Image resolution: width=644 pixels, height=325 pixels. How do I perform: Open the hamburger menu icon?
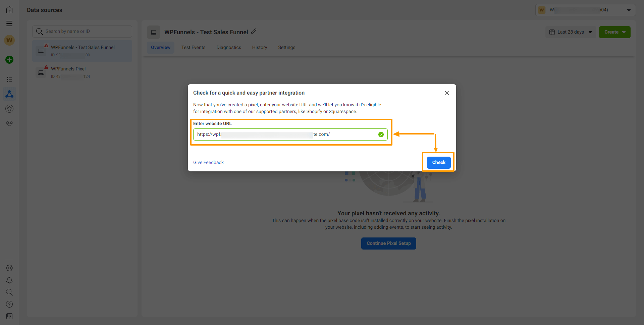click(x=9, y=23)
